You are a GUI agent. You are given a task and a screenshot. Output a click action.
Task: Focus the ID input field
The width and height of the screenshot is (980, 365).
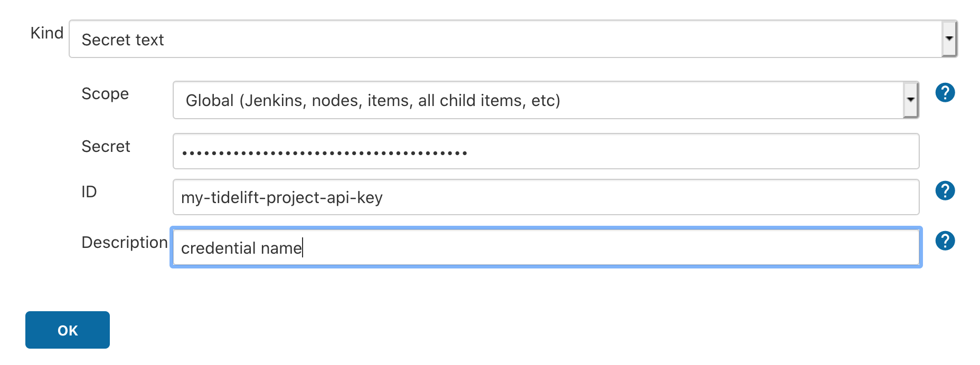(546, 197)
